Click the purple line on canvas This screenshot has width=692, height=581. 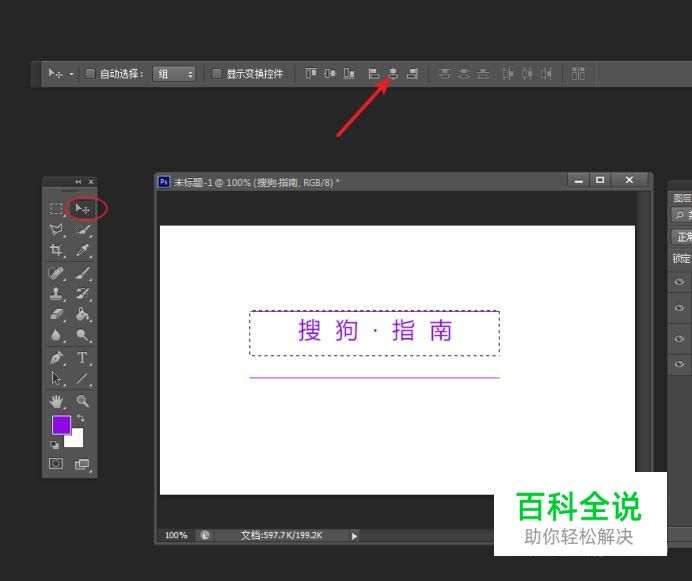pos(374,378)
